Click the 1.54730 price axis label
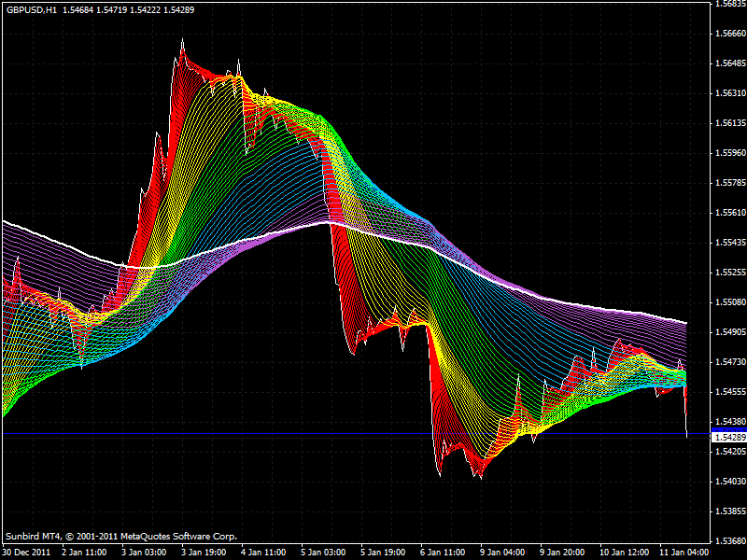 click(728, 362)
